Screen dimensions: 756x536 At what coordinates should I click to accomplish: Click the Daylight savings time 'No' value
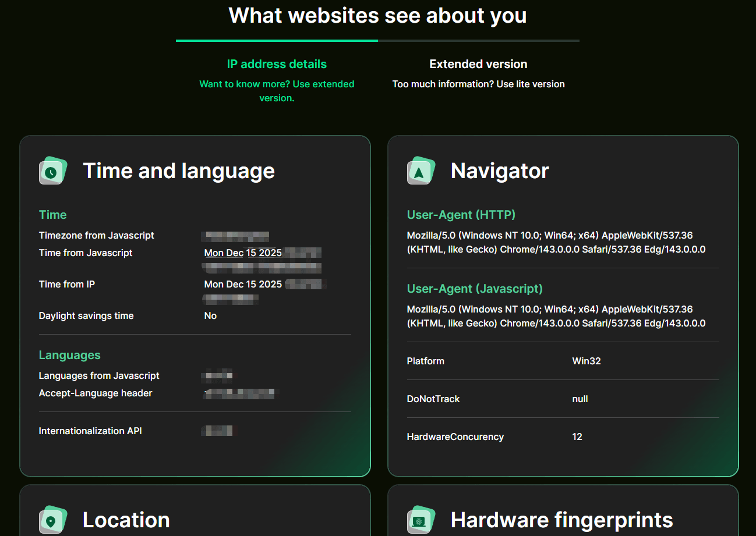click(210, 315)
